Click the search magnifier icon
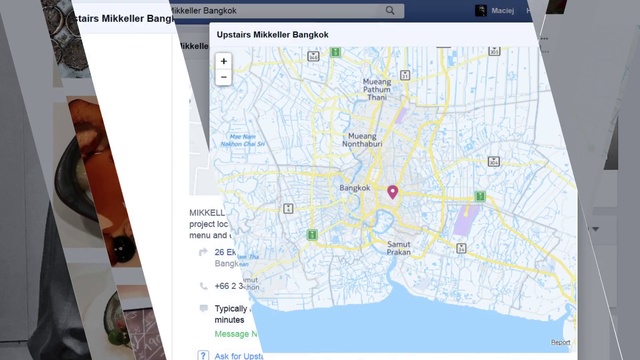 [x=390, y=11]
